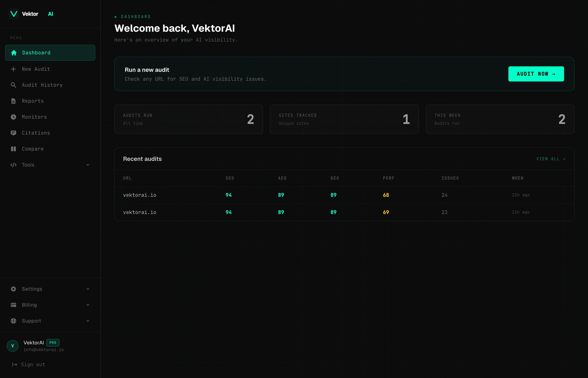Click the PERF score 68
The width and height of the screenshot is (588, 378).
tap(386, 195)
